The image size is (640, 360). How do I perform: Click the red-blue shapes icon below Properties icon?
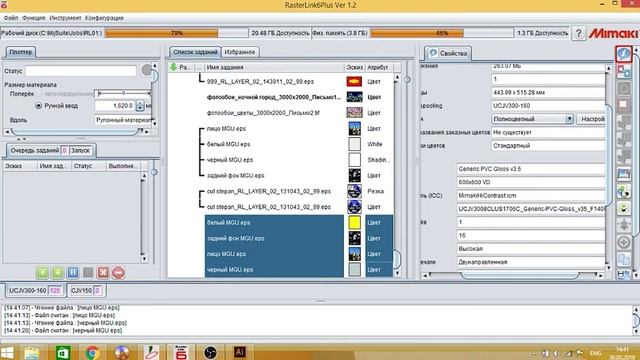click(623, 72)
